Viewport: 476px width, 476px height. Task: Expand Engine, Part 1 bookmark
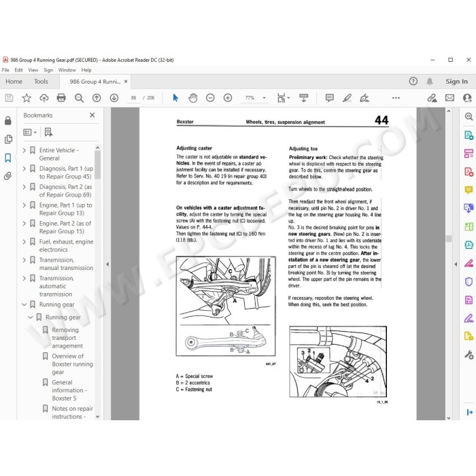click(24, 205)
